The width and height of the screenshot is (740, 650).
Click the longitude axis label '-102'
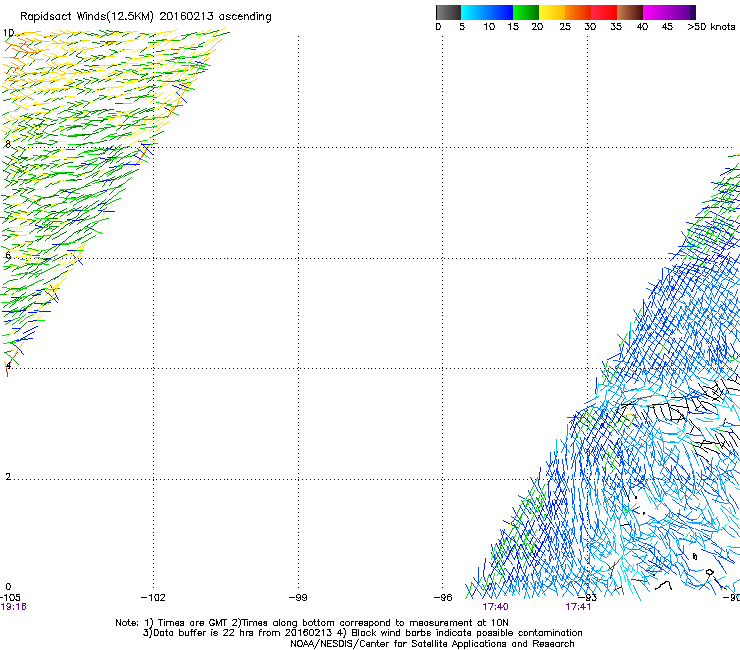point(153,598)
